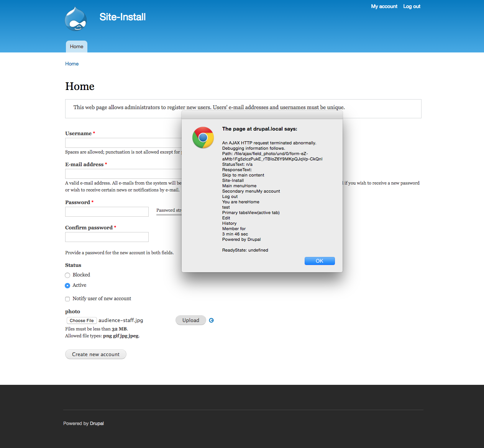
Task: Follow the Powered by Drupal footer link
Action: coord(97,423)
